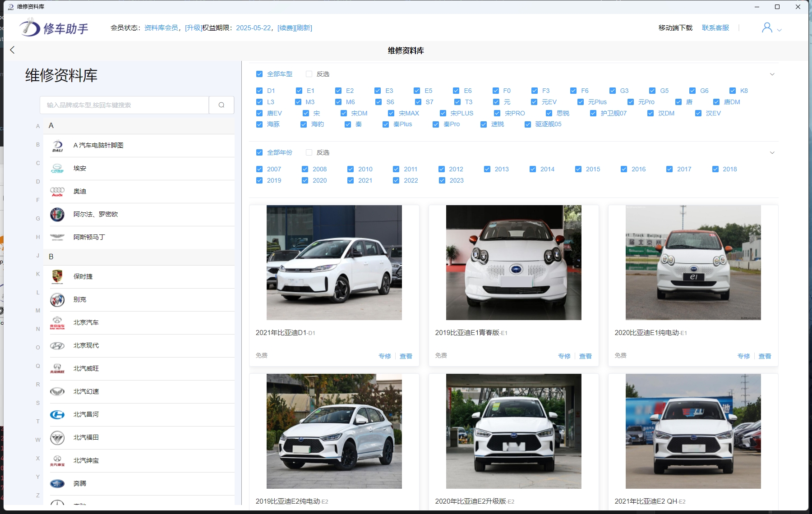Uncheck the 2018 year checkbox
812x514 pixels.
(x=715, y=169)
